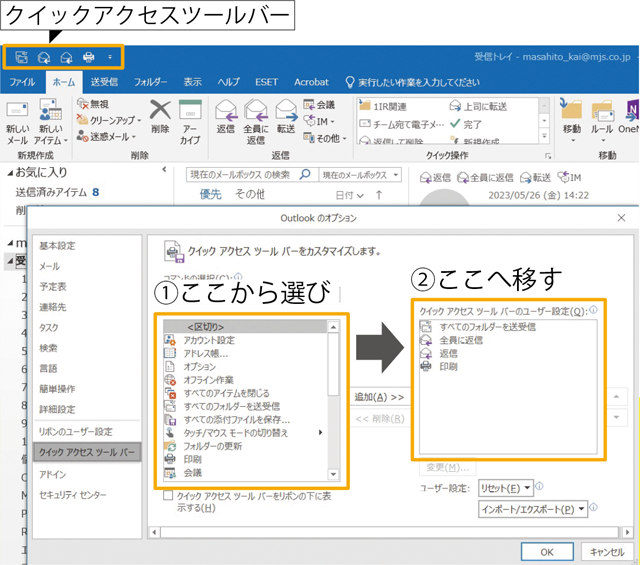
Task: Click the printer icon in Quick Access Toolbar
Action: [89, 57]
